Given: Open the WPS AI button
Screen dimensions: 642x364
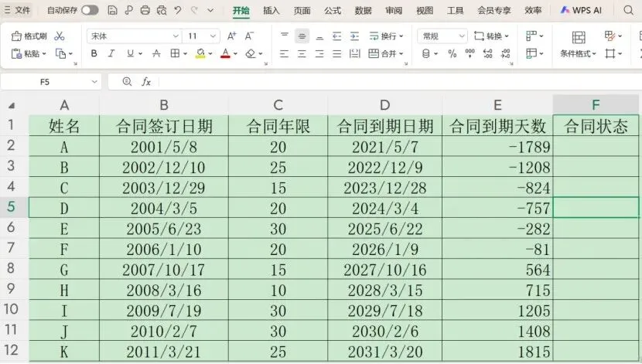Looking at the screenshot, I should (582, 10).
